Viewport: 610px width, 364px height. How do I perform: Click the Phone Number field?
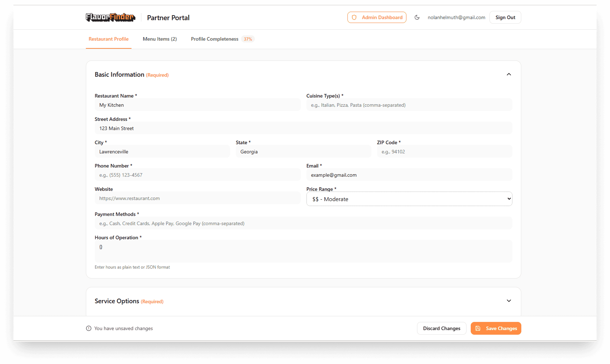point(198,175)
